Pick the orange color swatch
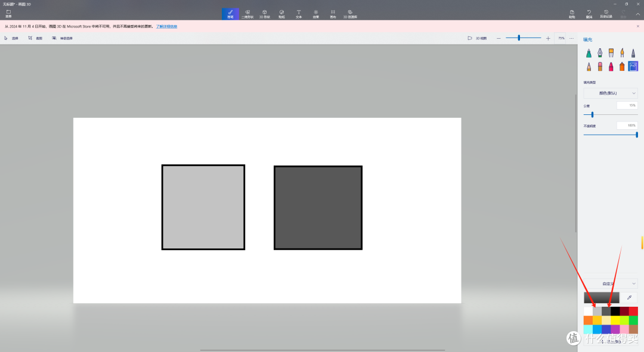Viewport: 644px width, 352px height. point(588,320)
